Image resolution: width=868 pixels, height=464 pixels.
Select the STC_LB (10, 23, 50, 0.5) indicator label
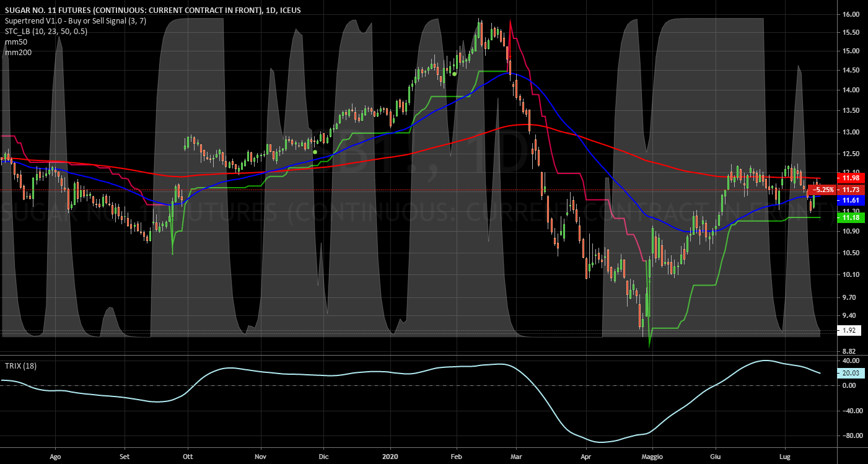pyautogui.click(x=46, y=32)
